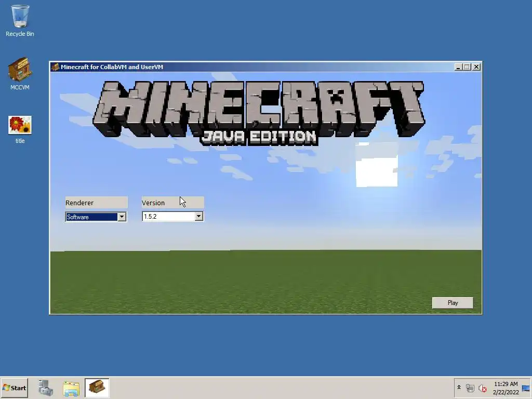Click the Show Desktop icon in tray
Viewport: 532px width, 399px height.
pos(526,388)
